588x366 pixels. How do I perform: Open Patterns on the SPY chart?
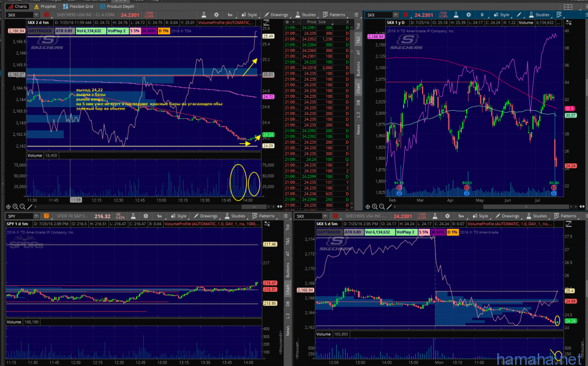(x=263, y=216)
